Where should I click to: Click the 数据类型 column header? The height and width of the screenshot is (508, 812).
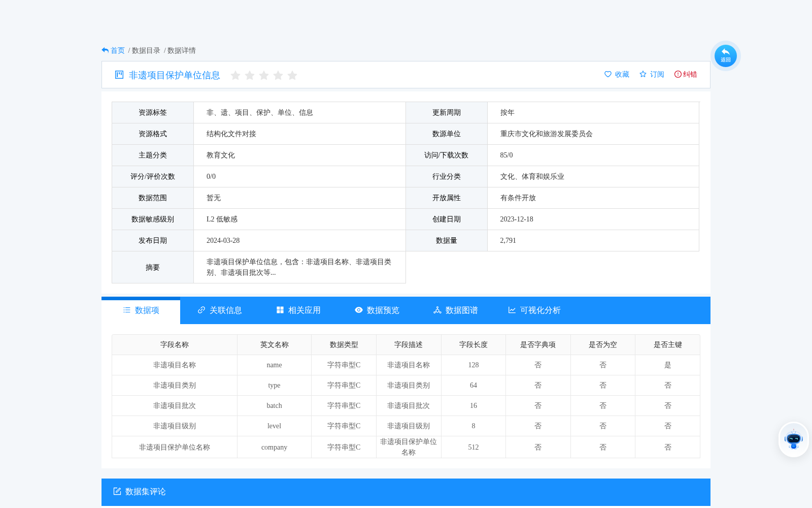pos(344,344)
